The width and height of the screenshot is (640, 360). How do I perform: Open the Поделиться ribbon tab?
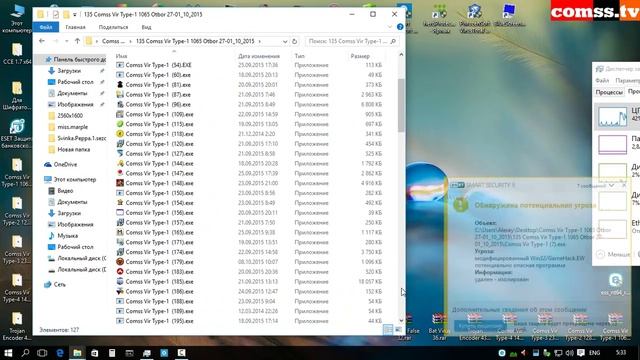click(x=113, y=27)
